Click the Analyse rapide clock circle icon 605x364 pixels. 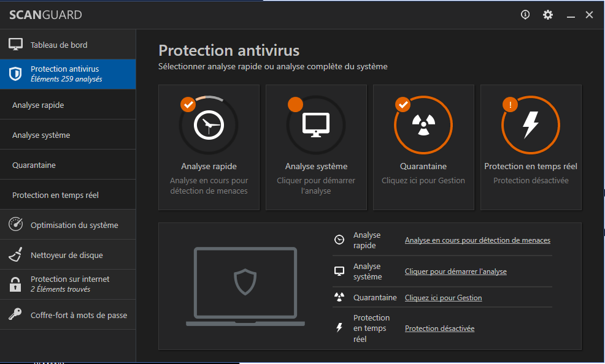(x=209, y=125)
